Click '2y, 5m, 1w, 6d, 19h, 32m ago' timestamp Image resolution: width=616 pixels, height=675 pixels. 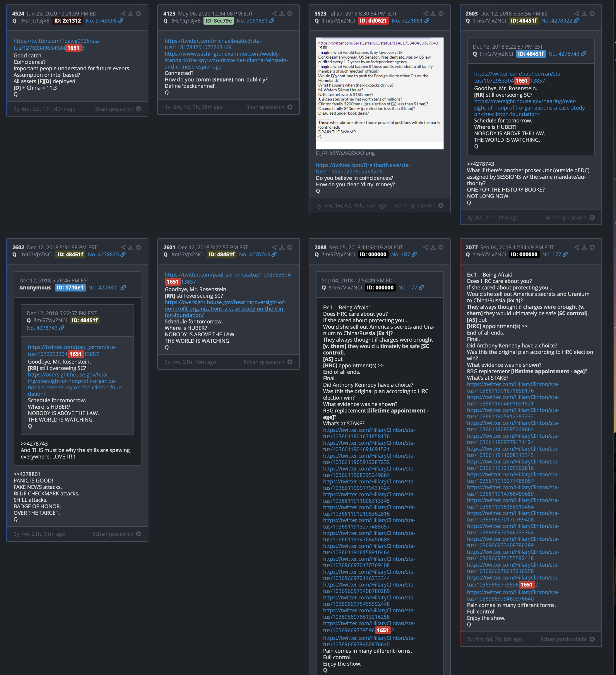pyautogui.click(x=351, y=206)
